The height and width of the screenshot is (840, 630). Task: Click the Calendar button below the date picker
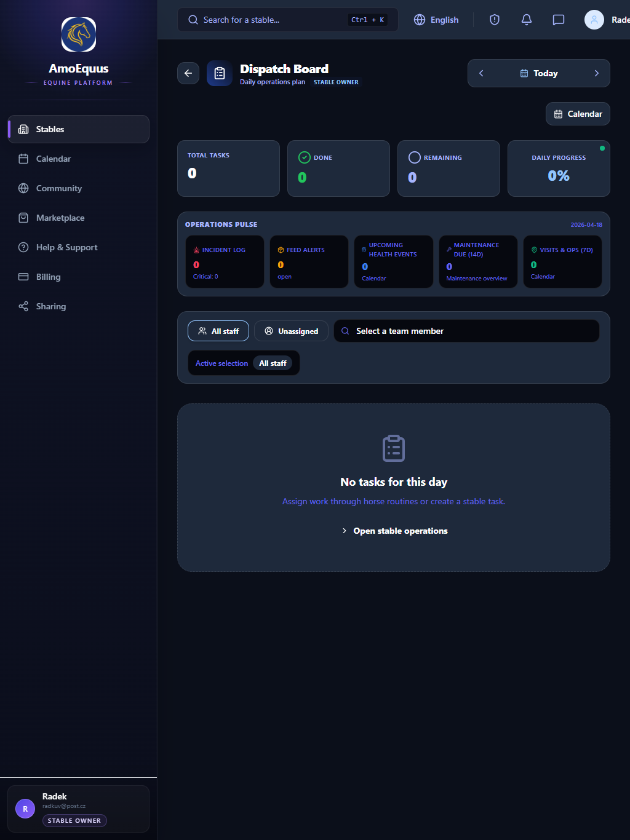tap(578, 114)
